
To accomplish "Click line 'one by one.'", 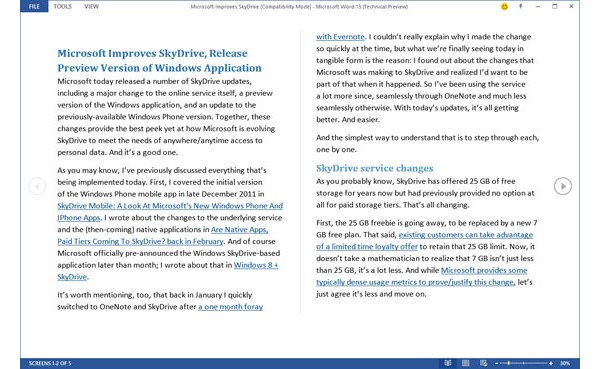I will tap(336, 150).
